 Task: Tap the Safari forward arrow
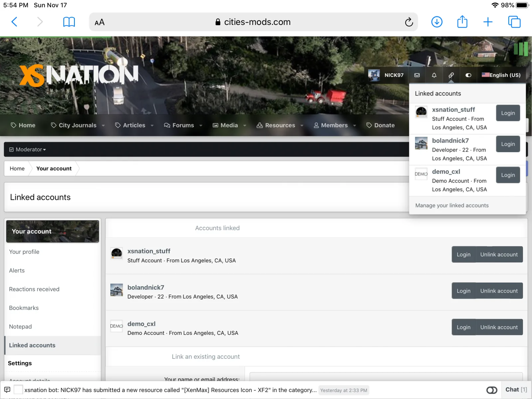point(40,22)
